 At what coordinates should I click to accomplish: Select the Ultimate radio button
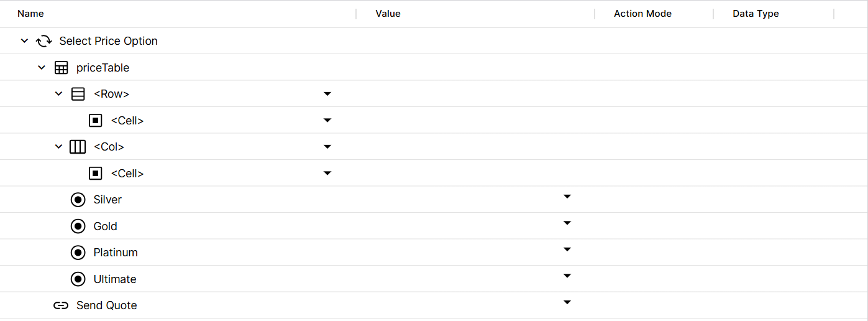click(78, 279)
